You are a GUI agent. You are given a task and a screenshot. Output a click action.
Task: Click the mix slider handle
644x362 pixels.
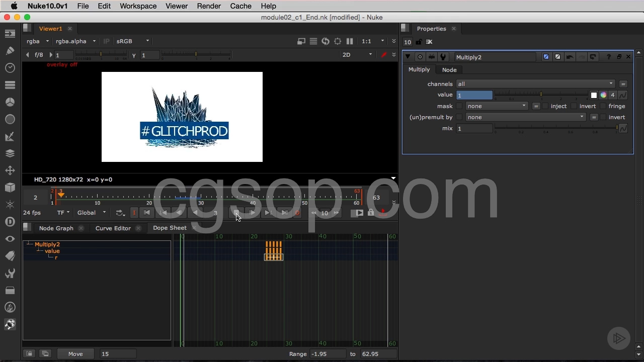coord(617,128)
